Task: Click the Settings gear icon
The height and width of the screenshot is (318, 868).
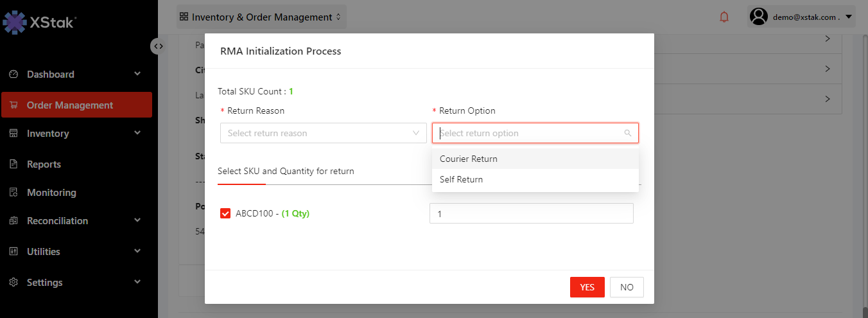Action: pyautogui.click(x=13, y=283)
